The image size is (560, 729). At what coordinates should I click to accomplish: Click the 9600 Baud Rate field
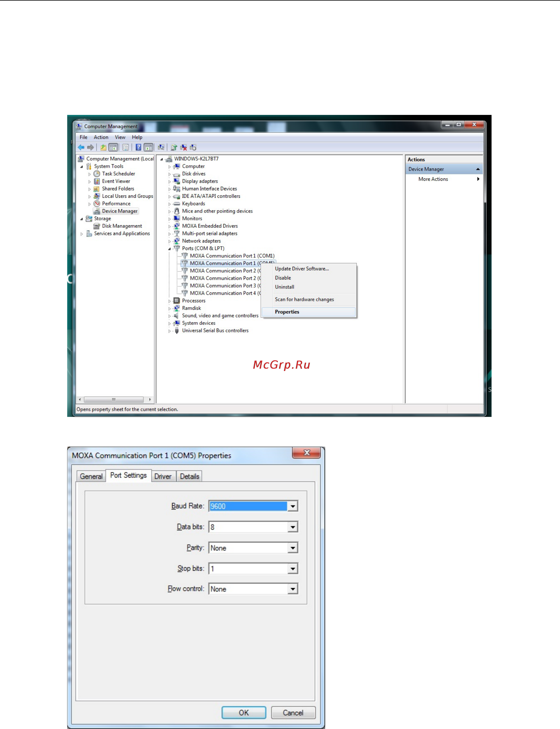pyautogui.click(x=248, y=506)
